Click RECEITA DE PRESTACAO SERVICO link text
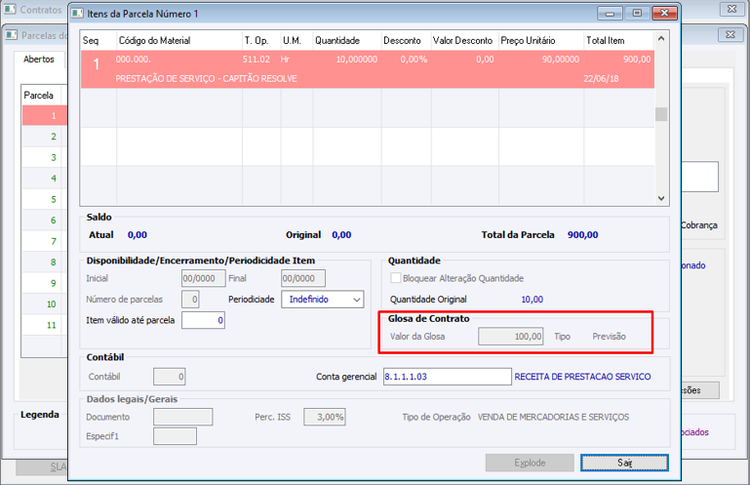The width and height of the screenshot is (750, 485). 583,376
